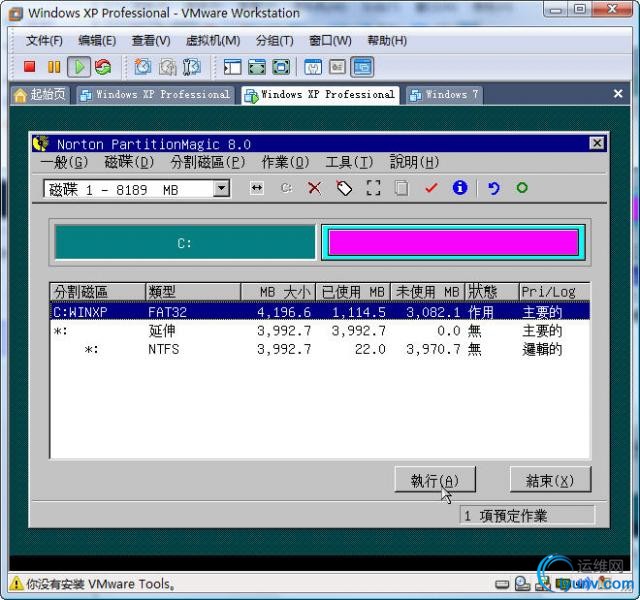Switch to the 起始页 home tab
The width and height of the screenshot is (640, 600).
40,95
